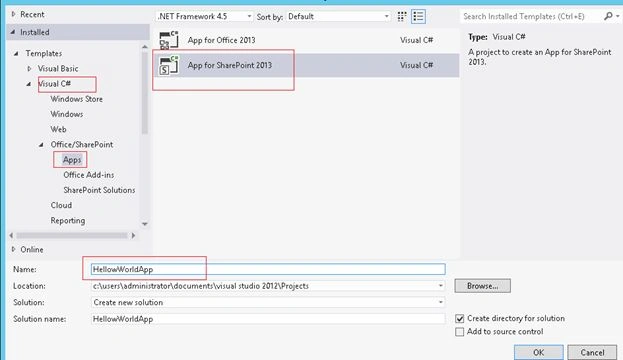
Task: Choose App for Office 2013 template
Action: point(306,40)
